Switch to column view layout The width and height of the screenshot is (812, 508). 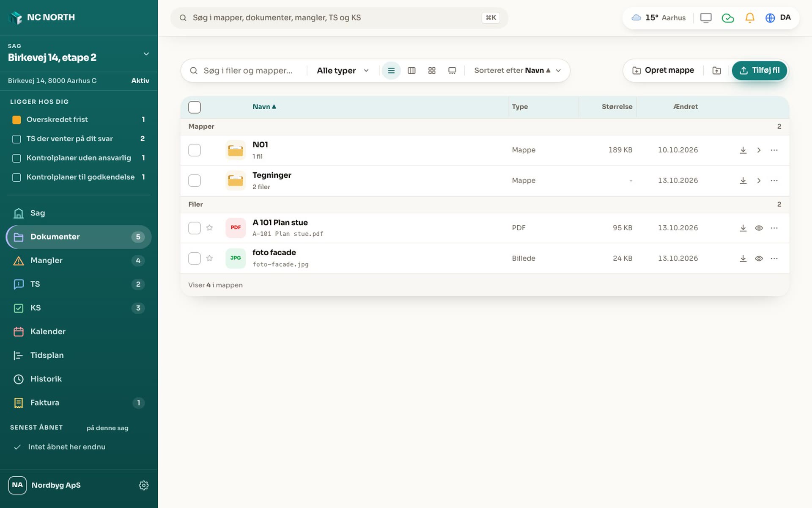coord(411,71)
